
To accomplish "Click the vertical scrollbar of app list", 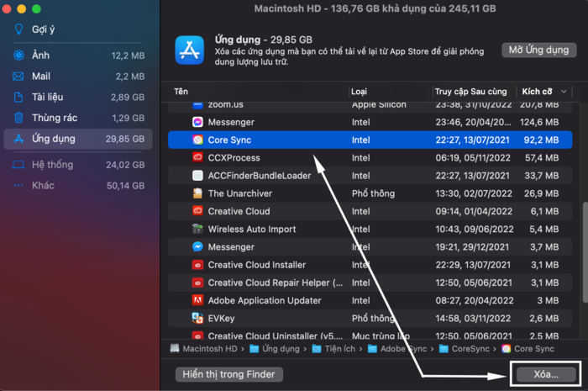I will (x=585, y=252).
